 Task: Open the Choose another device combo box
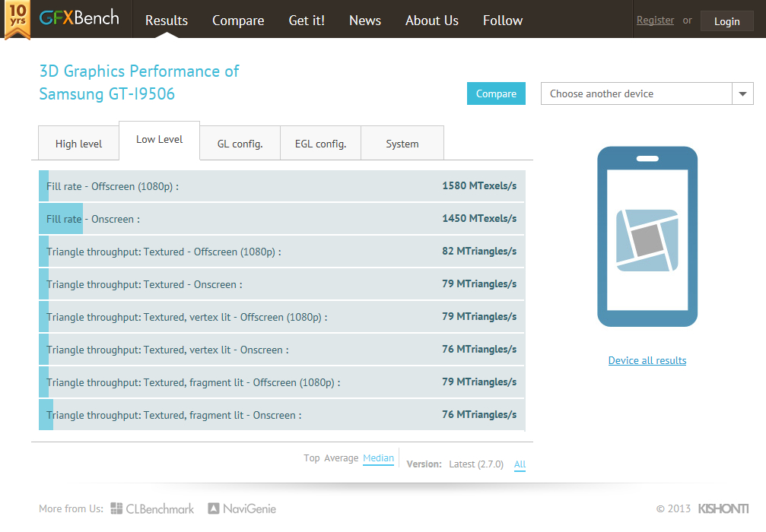point(647,93)
